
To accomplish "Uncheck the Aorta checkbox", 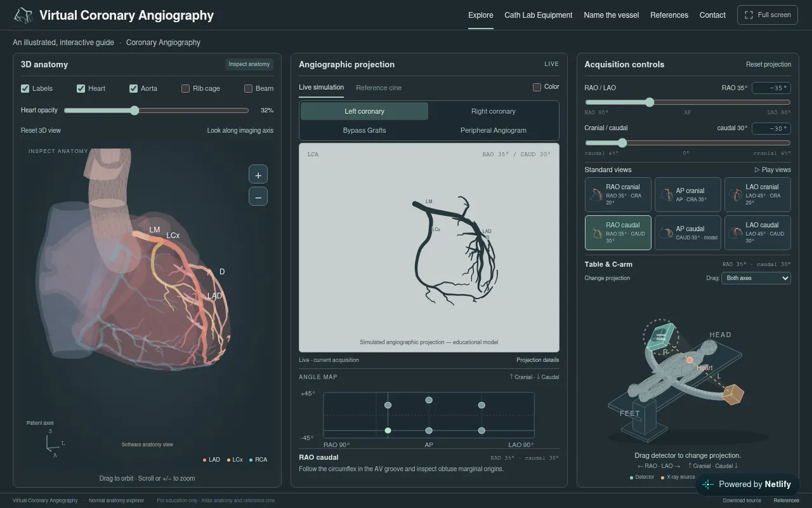I will pos(134,89).
